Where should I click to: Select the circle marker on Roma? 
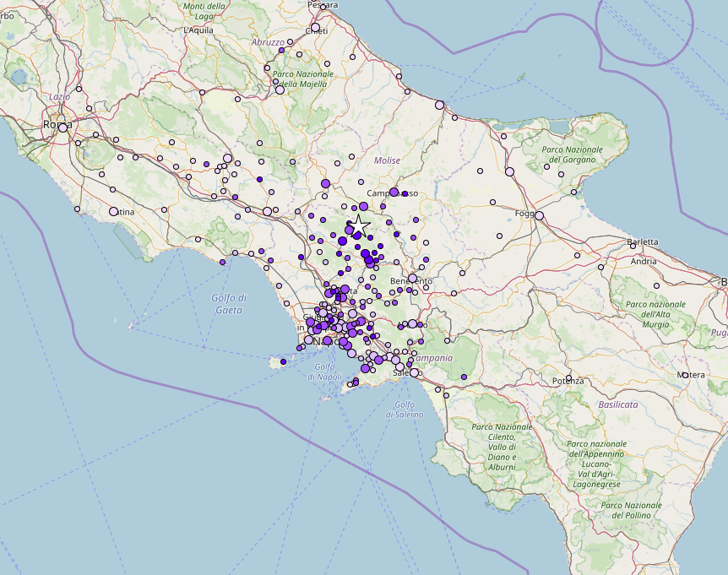click(x=63, y=127)
